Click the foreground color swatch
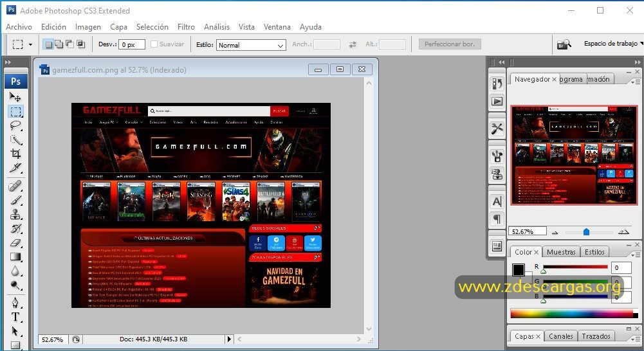This screenshot has width=644, height=351. [x=518, y=270]
